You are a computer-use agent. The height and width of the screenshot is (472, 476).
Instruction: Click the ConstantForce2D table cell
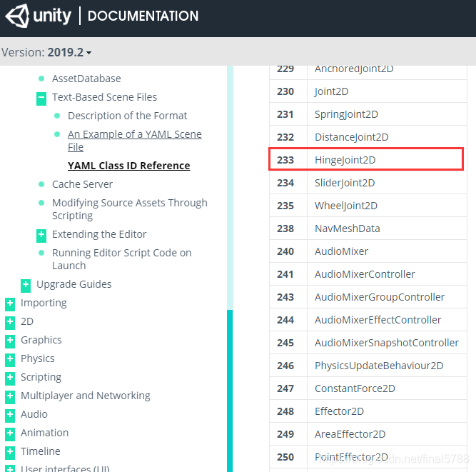pyautogui.click(x=387, y=388)
